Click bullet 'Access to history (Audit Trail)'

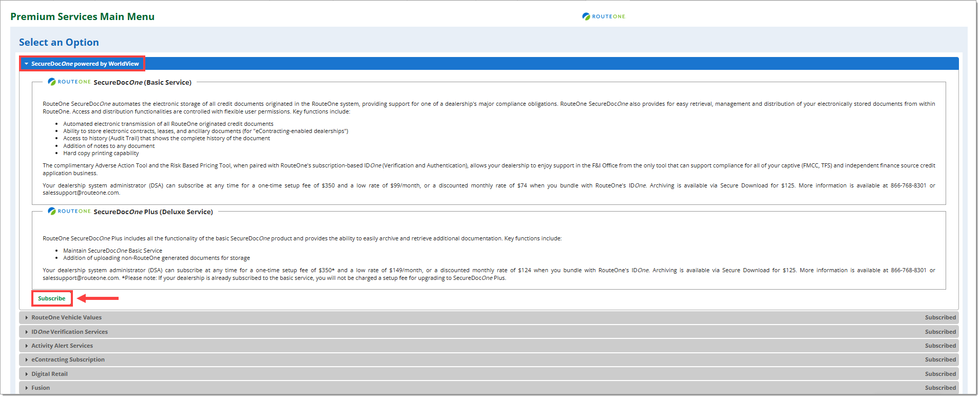[x=166, y=138]
